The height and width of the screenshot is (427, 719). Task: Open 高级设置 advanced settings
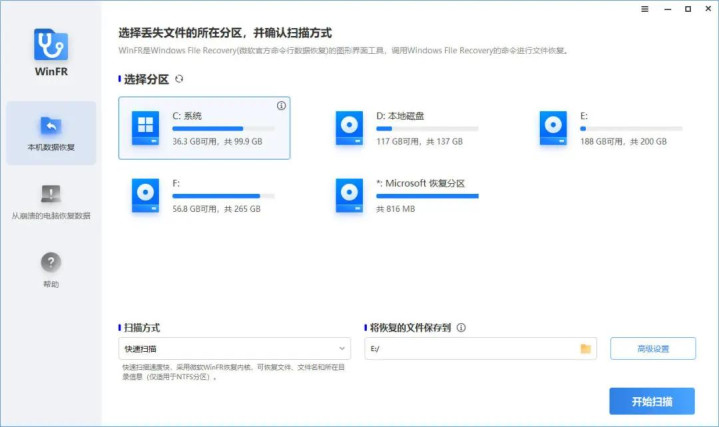pyautogui.click(x=653, y=349)
